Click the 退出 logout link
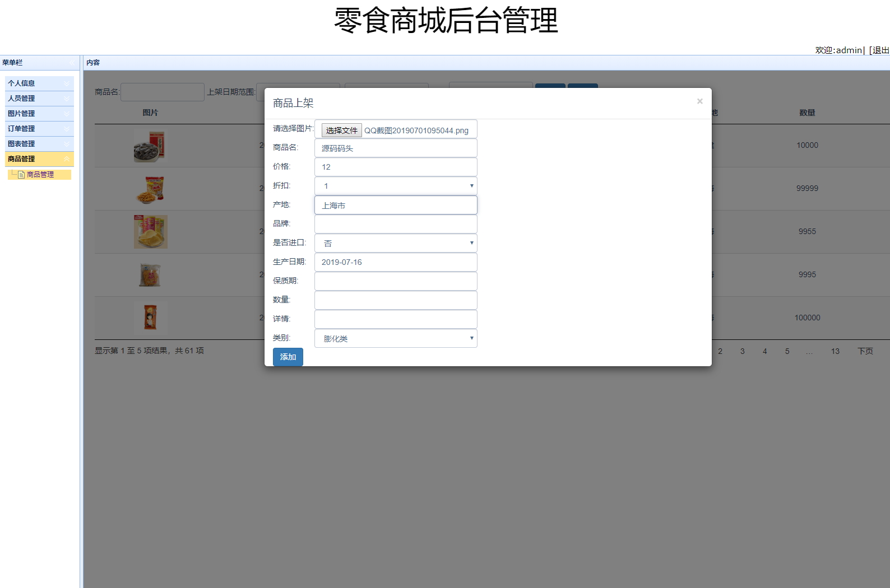Screen dimensions: 890x588 coord(880,50)
